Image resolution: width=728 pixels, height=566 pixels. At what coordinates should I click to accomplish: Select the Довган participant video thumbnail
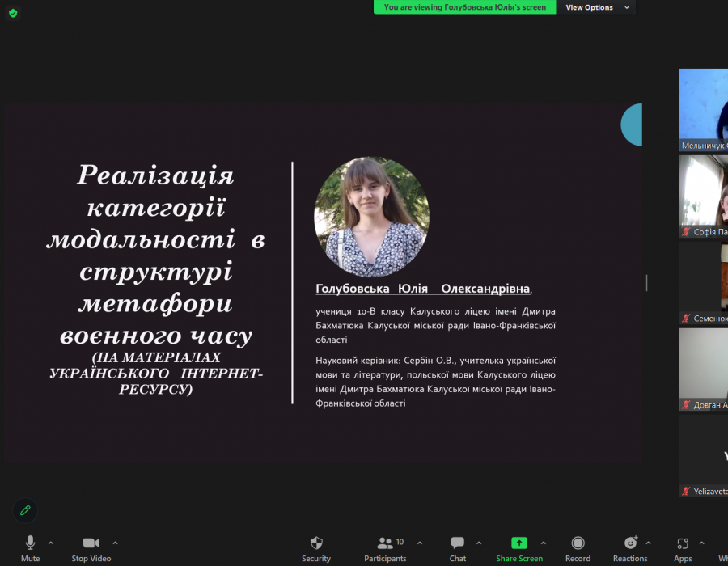(x=704, y=368)
